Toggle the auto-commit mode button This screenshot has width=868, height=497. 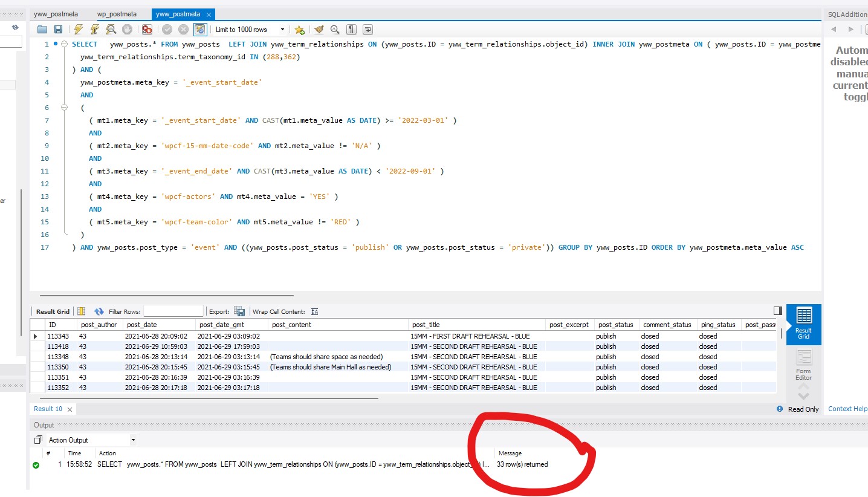[200, 30]
